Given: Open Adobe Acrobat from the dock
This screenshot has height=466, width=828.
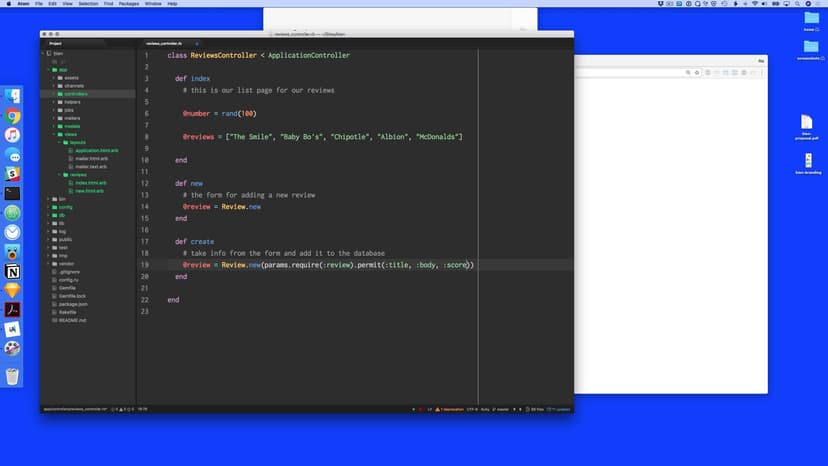Looking at the screenshot, I should 12,310.
